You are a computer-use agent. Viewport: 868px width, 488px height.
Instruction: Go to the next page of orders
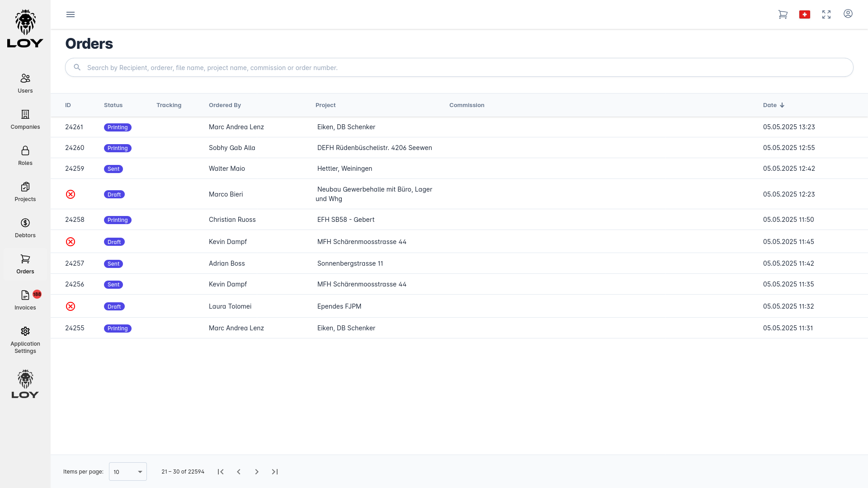point(257,471)
